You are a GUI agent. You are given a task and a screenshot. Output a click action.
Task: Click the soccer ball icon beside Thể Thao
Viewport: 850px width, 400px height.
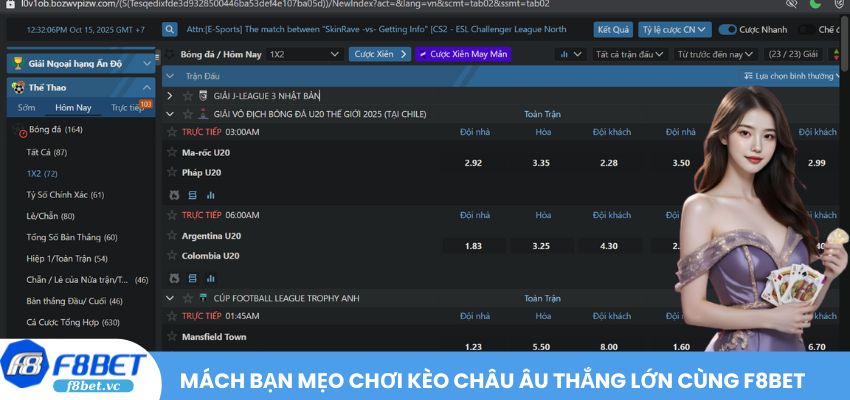coord(18,87)
